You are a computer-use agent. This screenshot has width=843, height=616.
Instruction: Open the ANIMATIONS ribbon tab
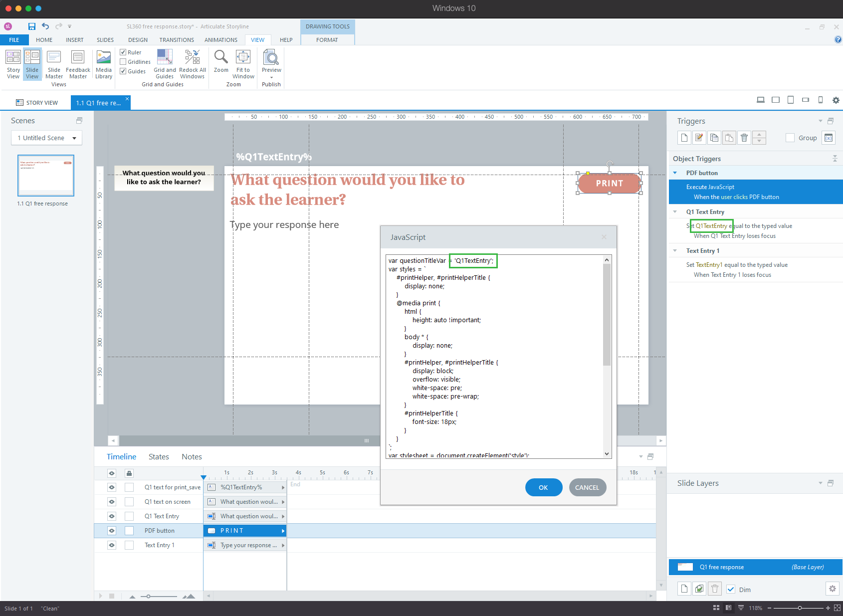click(221, 40)
